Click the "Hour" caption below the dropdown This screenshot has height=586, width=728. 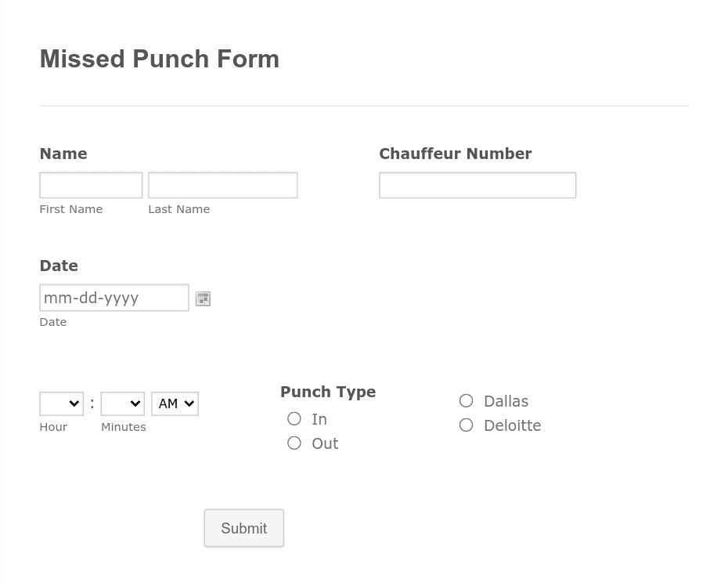pos(53,426)
